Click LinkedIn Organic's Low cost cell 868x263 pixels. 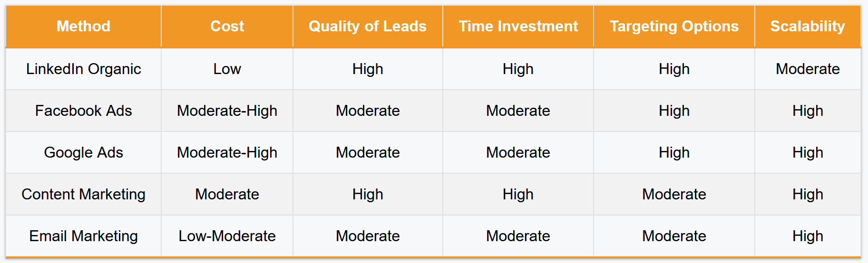pyautogui.click(x=227, y=69)
